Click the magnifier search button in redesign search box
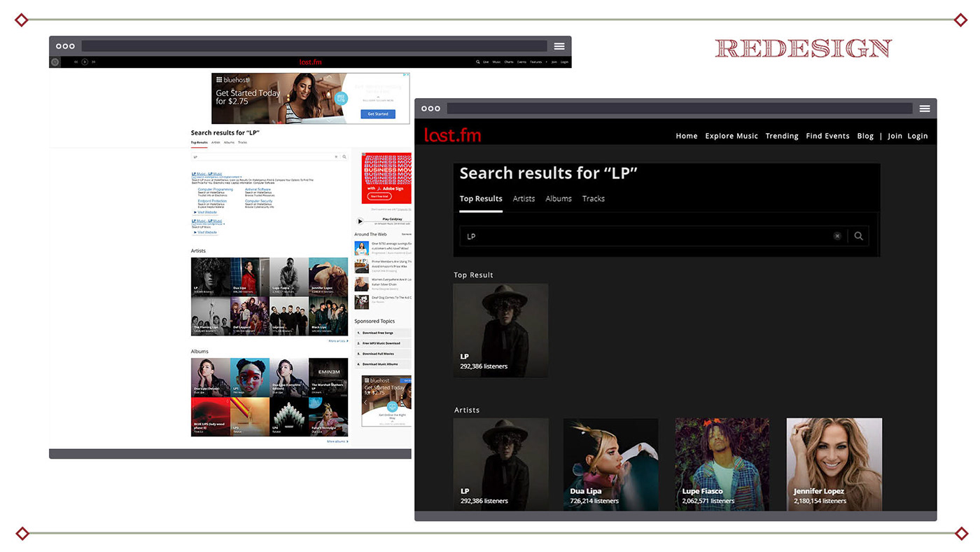The width and height of the screenshot is (980, 552). (x=858, y=236)
